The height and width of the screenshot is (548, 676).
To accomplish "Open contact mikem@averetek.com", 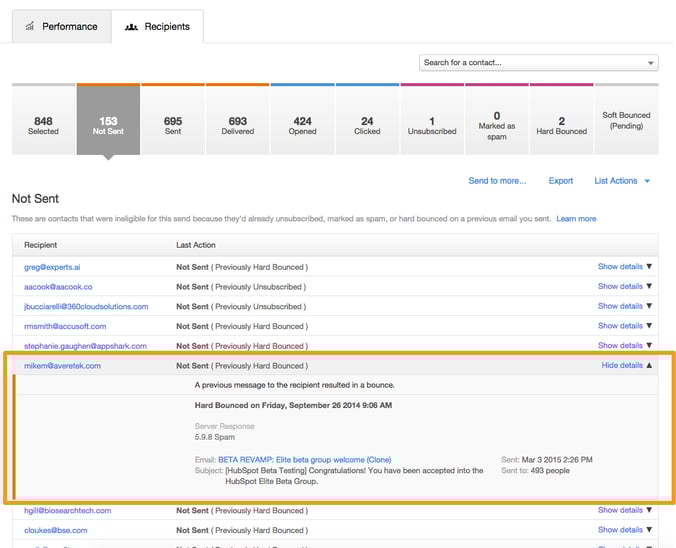I will coord(63,366).
